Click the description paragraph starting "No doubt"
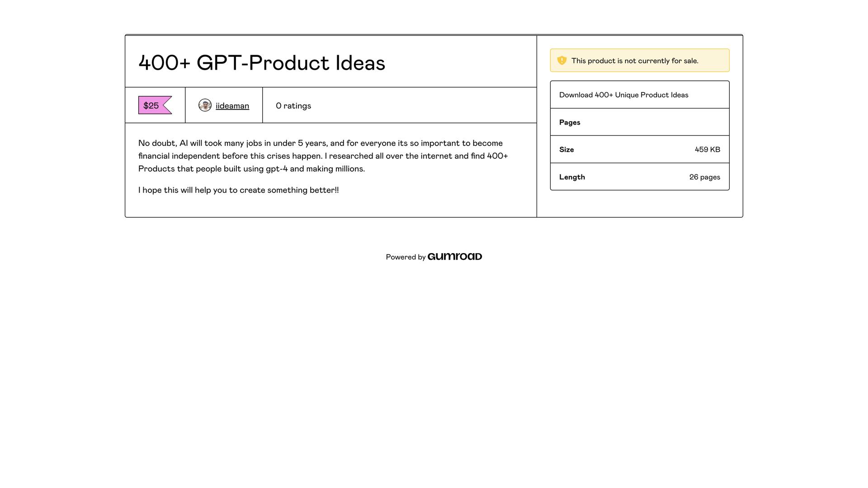The image size is (868, 488). pos(323,156)
